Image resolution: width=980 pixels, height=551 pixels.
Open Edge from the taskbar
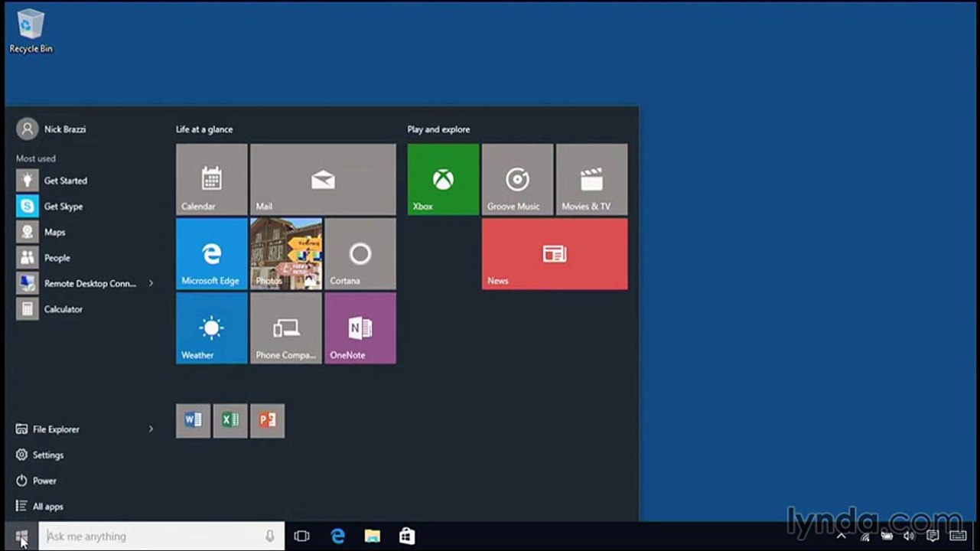tap(337, 536)
